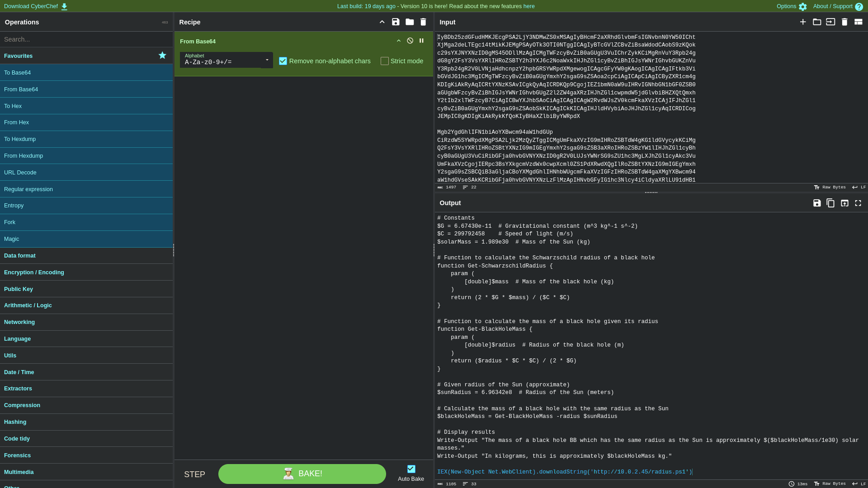The image size is (868, 488).
Task: Maximise the output pane
Action: coord(858,203)
